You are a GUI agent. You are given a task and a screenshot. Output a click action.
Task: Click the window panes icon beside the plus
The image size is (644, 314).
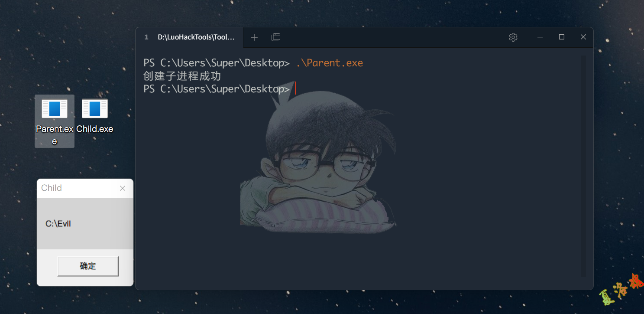(276, 37)
